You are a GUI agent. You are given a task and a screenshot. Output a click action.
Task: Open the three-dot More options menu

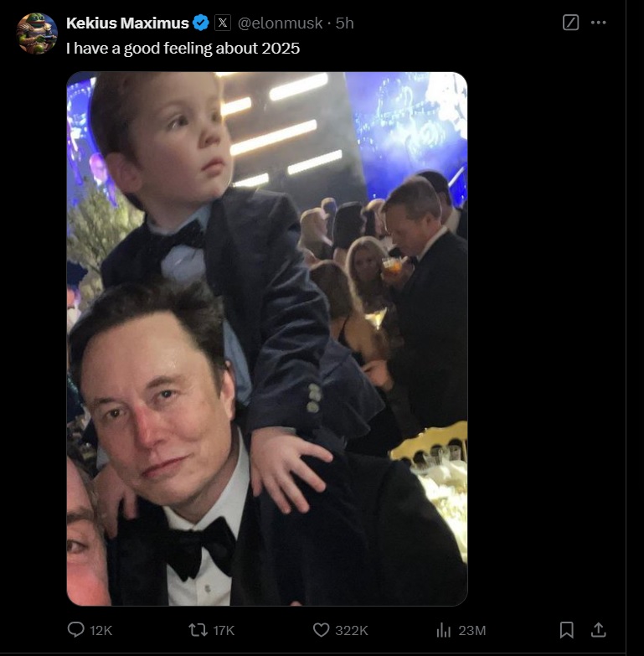[598, 23]
